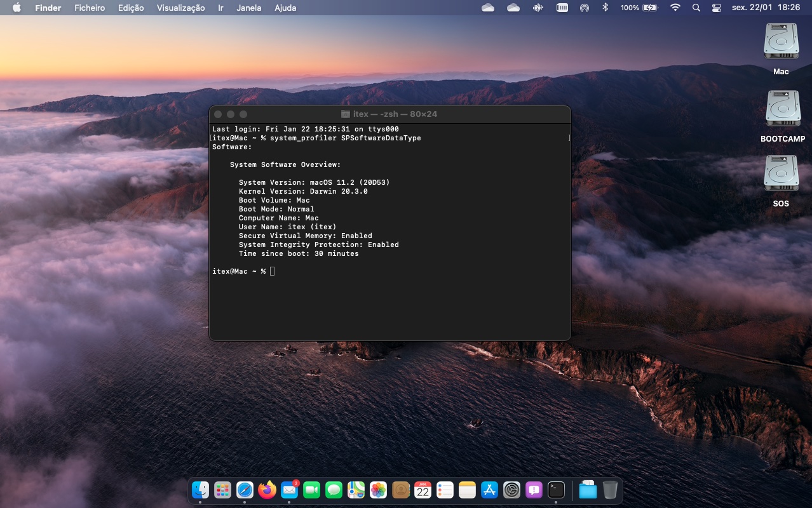Click the Terminal window title itex — -zsh — 80×24
Screen dimensions: 812x508
389,114
